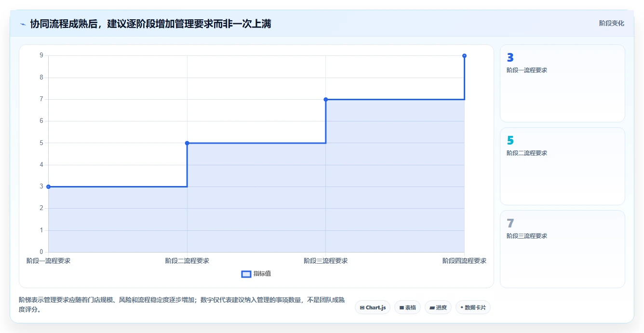Click the x-axis label 阶段三流程要求
This screenshot has height=333, width=644.
pyautogui.click(x=326, y=261)
